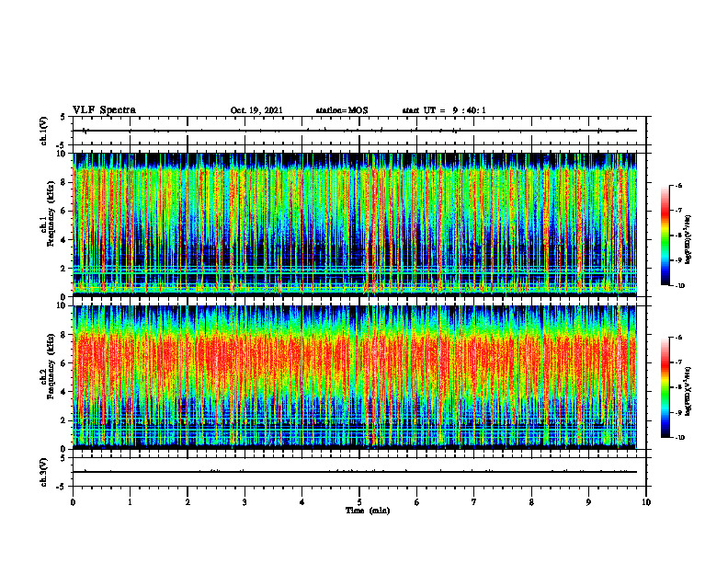Screen dimensions: 728x563
Task: Select the date text "Oct. 19, 2021"
Action: click(x=256, y=110)
